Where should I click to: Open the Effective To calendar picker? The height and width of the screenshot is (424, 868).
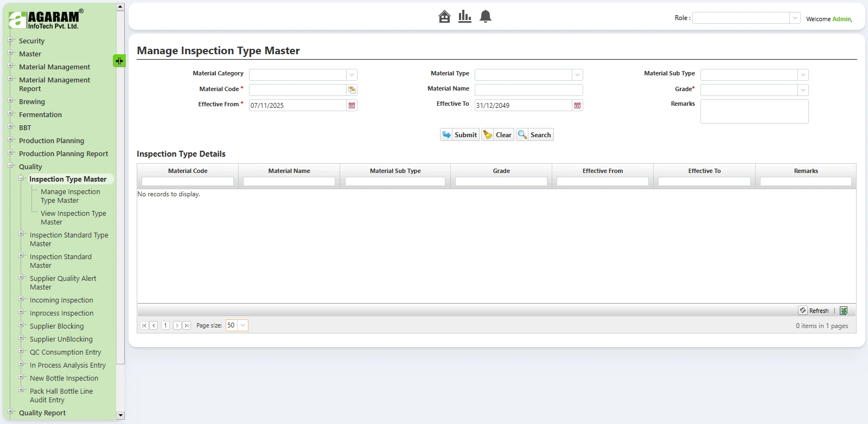point(577,106)
